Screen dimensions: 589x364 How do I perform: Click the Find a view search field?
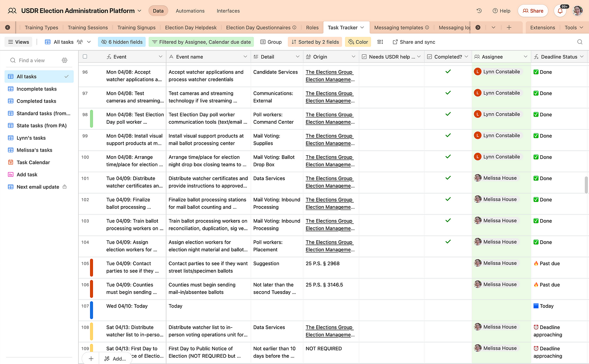point(36,60)
